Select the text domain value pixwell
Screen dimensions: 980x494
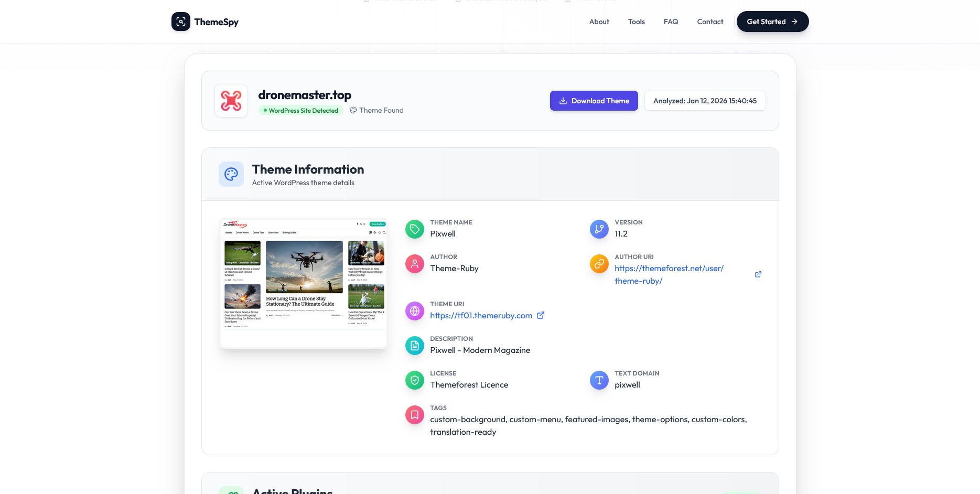click(628, 384)
